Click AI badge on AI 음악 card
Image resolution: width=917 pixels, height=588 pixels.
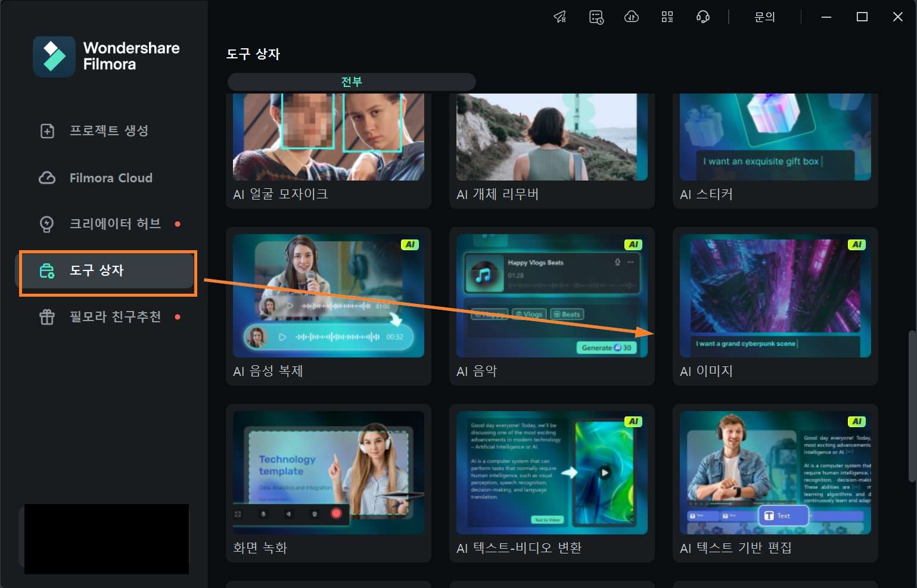633,245
